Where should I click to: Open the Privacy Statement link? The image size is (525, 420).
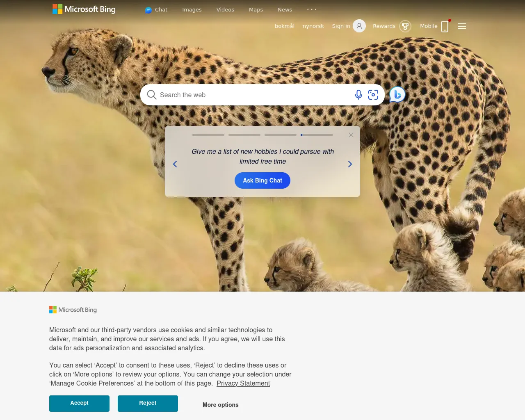click(243, 383)
